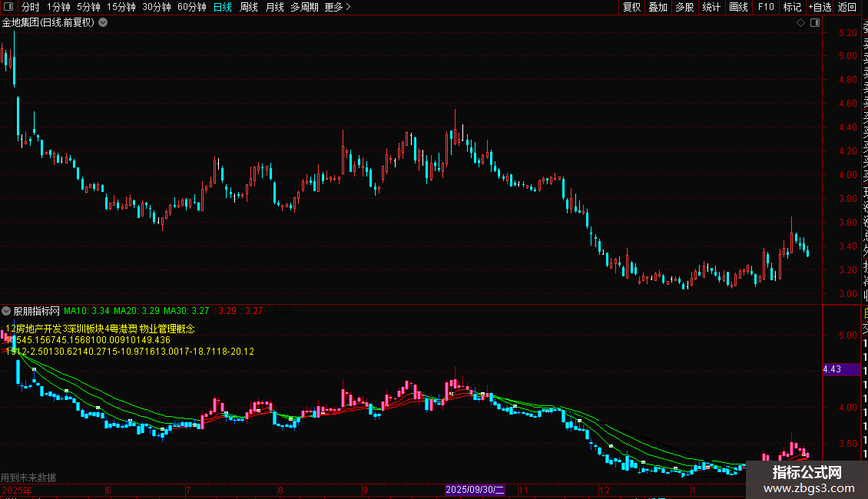Switch to 月线 monthly tab
The image size is (868, 499).
274,7
